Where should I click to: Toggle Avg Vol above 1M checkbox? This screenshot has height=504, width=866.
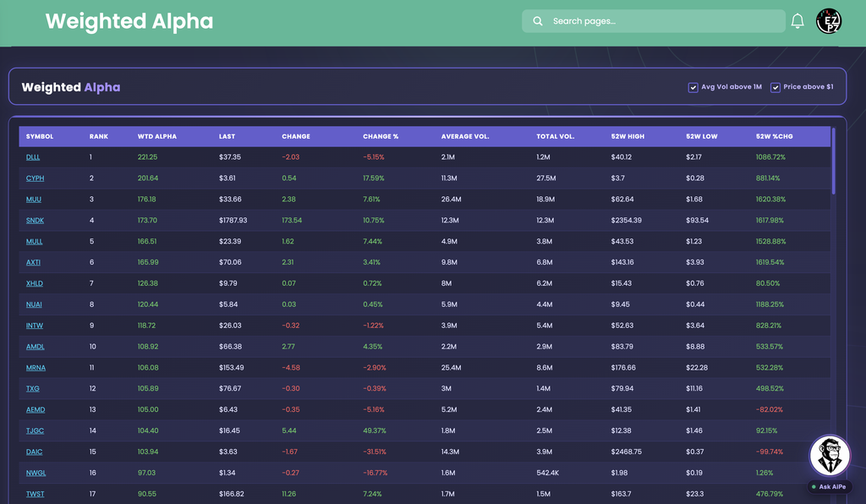click(x=693, y=87)
